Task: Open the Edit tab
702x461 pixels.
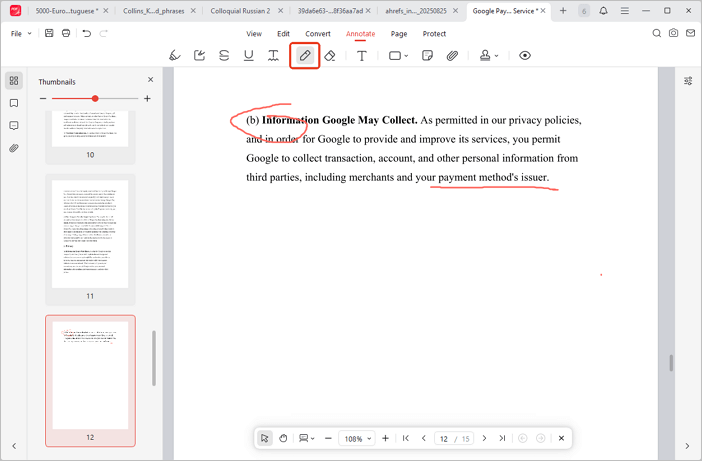Action: coord(283,34)
